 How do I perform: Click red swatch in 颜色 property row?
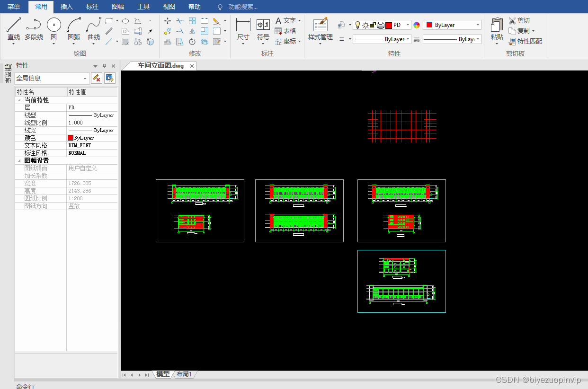pos(71,138)
